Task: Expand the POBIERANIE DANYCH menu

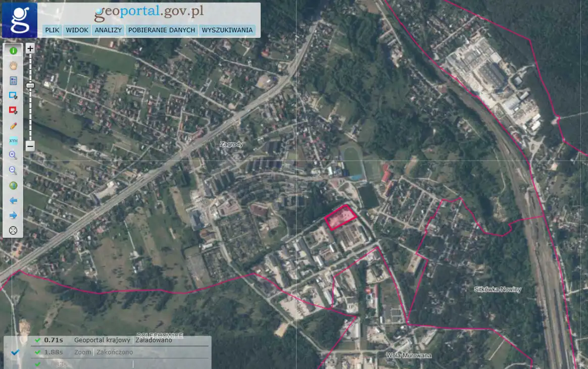Action: point(162,30)
